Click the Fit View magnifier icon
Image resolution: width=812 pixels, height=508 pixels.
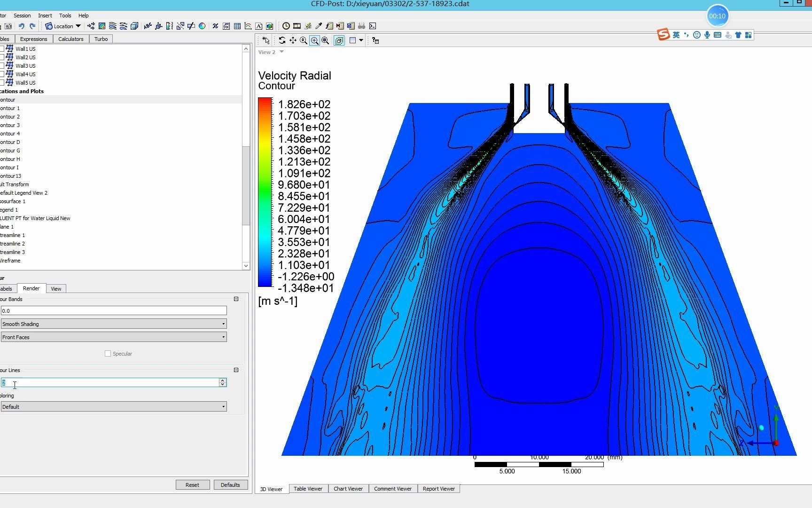pos(325,40)
